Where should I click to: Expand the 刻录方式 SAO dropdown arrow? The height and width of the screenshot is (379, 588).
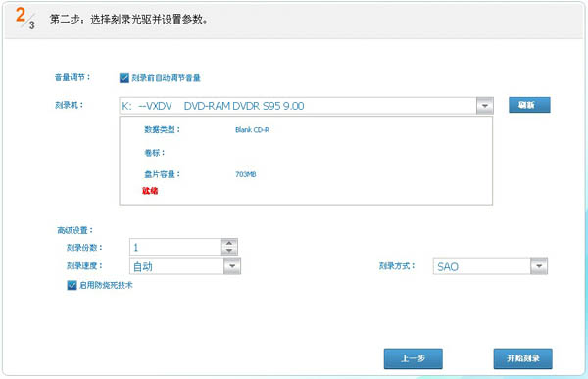[539, 266]
